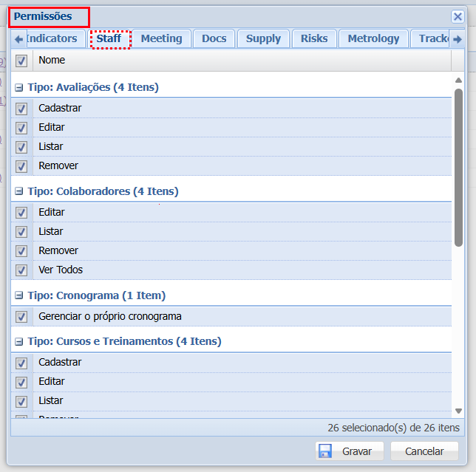Viewport: 476px width, 472px height.
Task: Collapse the Tipo: Avaliações group
Action: pyautogui.click(x=19, y=88)
